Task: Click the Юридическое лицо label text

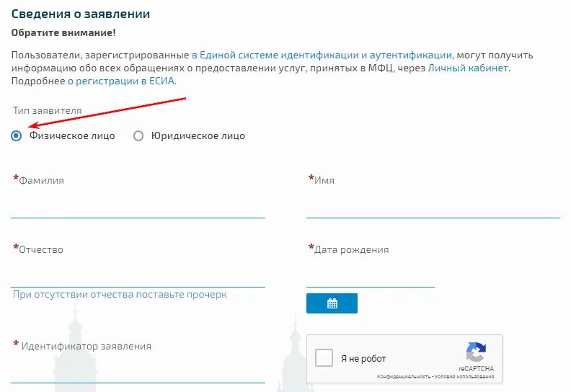Action: [x=198, y=135]
